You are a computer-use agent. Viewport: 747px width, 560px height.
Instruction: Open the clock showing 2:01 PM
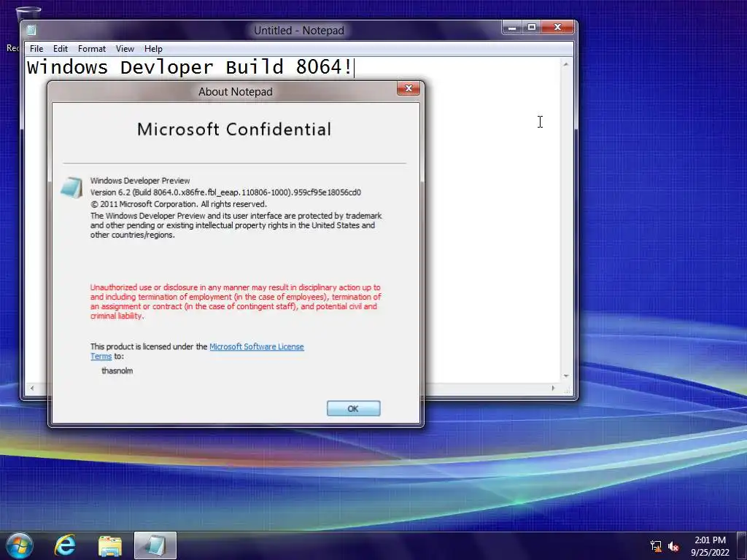click(710, 546)
